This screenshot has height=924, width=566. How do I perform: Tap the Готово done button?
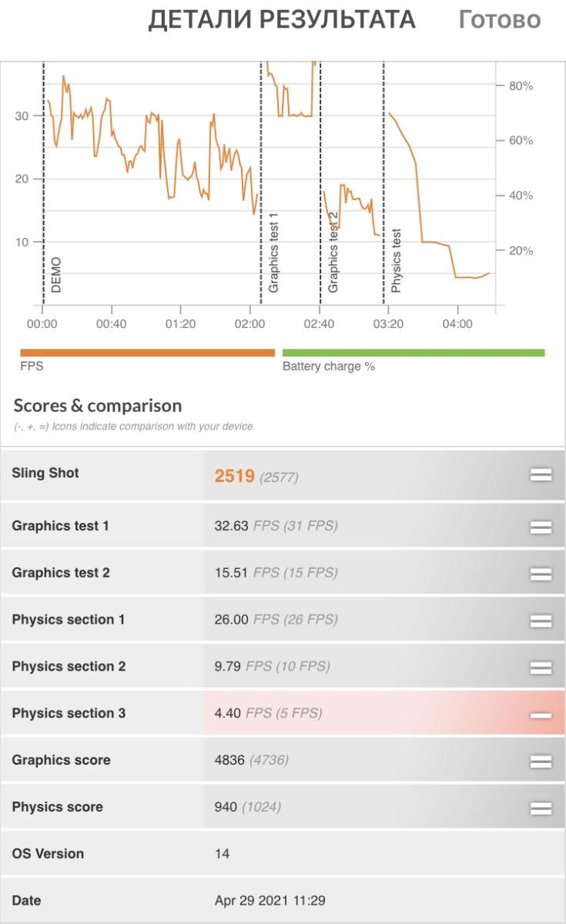[499, 20]
